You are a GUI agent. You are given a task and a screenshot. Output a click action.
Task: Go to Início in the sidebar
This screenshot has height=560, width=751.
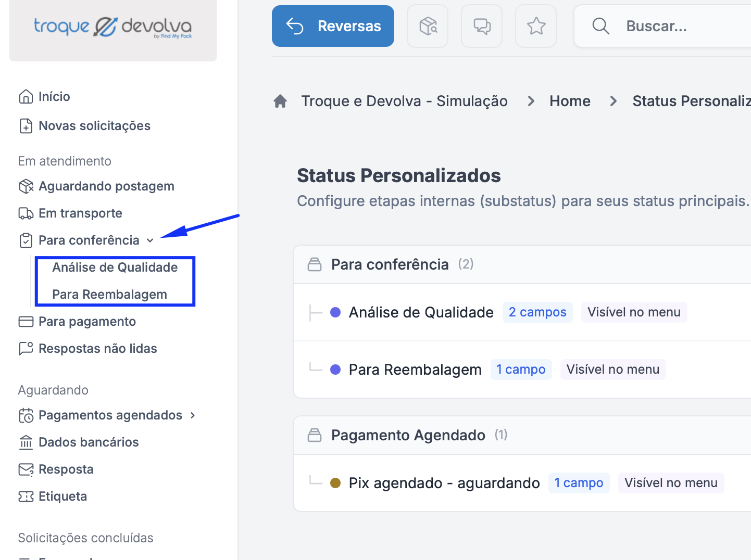54,97
